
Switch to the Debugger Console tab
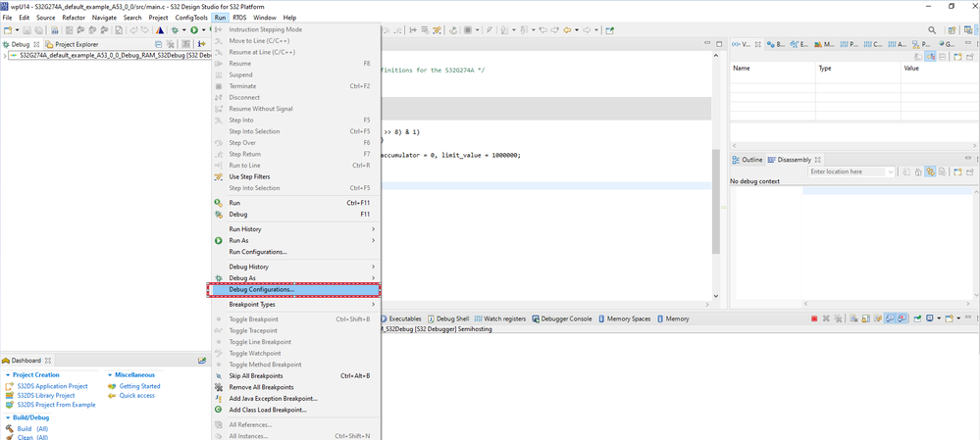point(562,318)
